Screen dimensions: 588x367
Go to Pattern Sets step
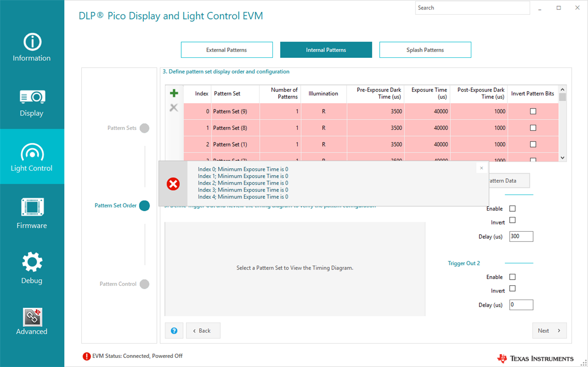point(128,128)
